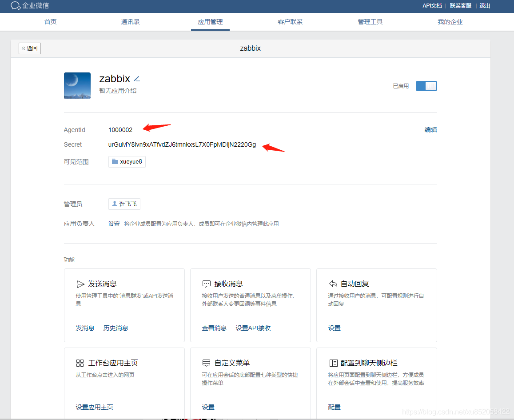Screen dimensions: 514x420
Task: Open the API文档 link
Action: coord(432,6)
